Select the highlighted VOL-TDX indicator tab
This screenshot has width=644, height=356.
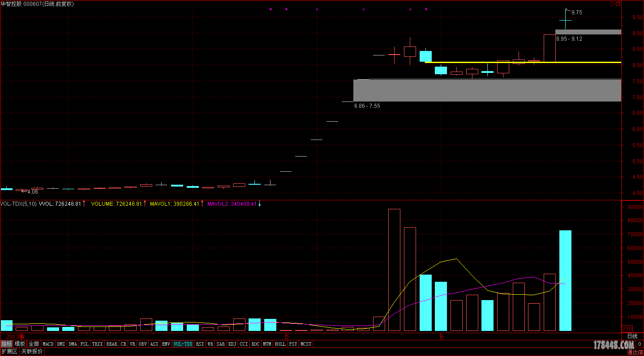point(183,344)
